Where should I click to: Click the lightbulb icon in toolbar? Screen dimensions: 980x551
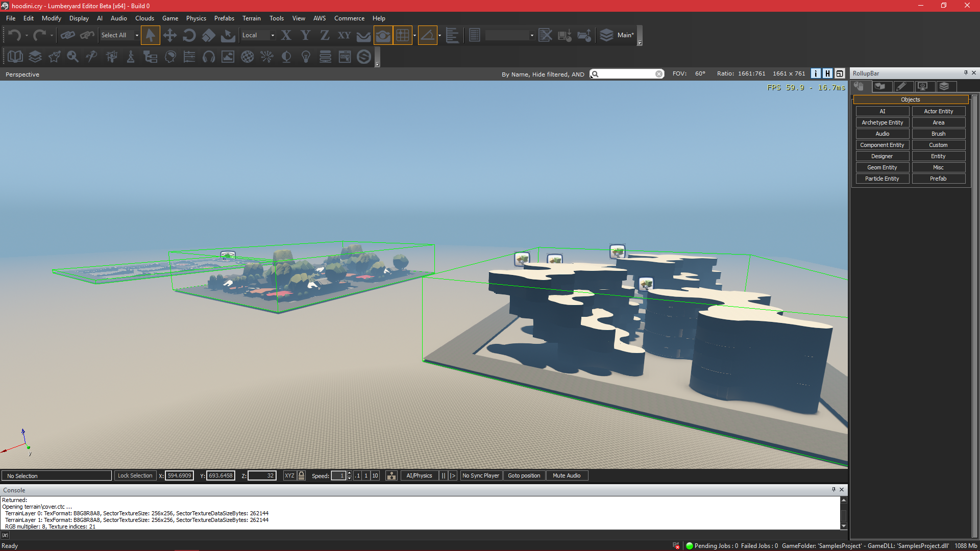pyautogui.click(x=306, y=57)
